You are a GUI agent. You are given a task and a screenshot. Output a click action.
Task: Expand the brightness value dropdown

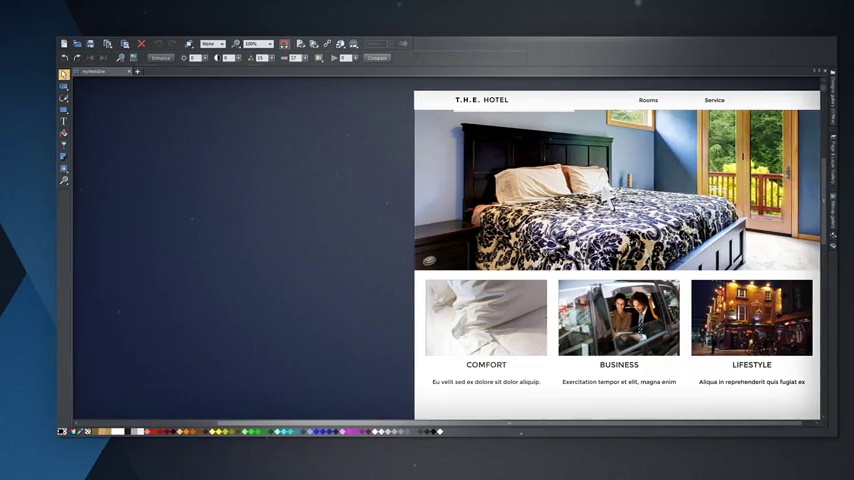tap(205, 58)
